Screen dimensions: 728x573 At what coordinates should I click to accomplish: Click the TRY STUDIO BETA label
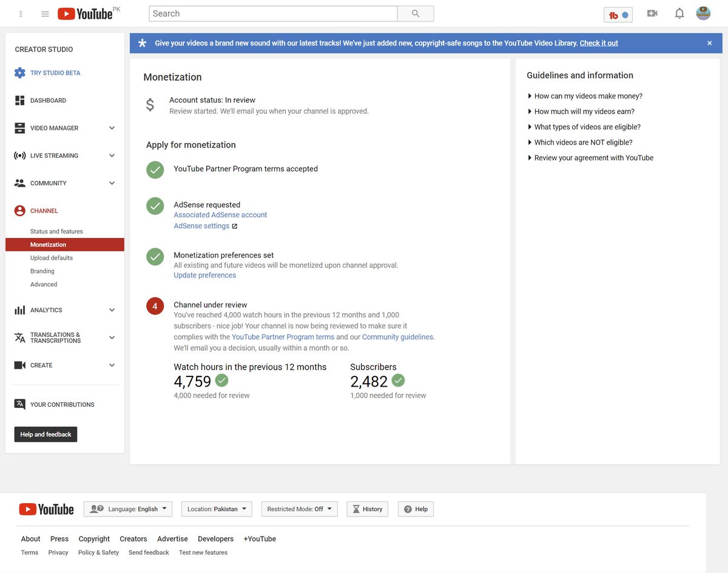pos(55,73)
